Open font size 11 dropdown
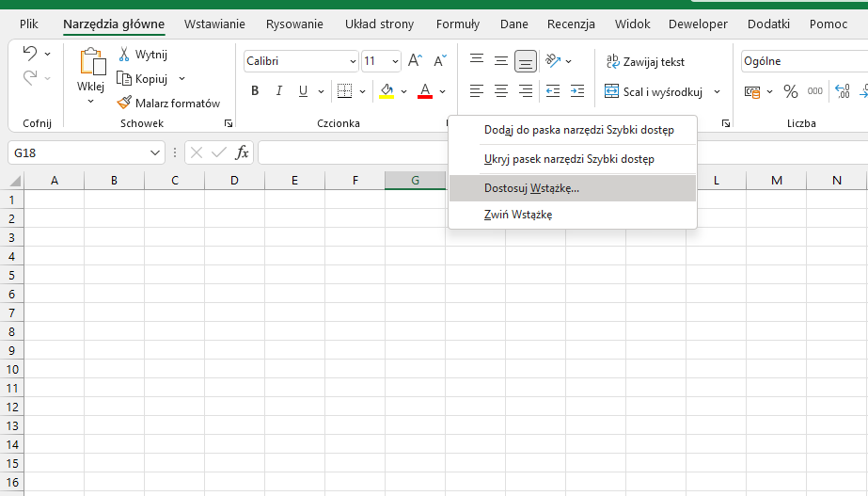The width and height of the screenshot is (868, 496). point(395,61)
